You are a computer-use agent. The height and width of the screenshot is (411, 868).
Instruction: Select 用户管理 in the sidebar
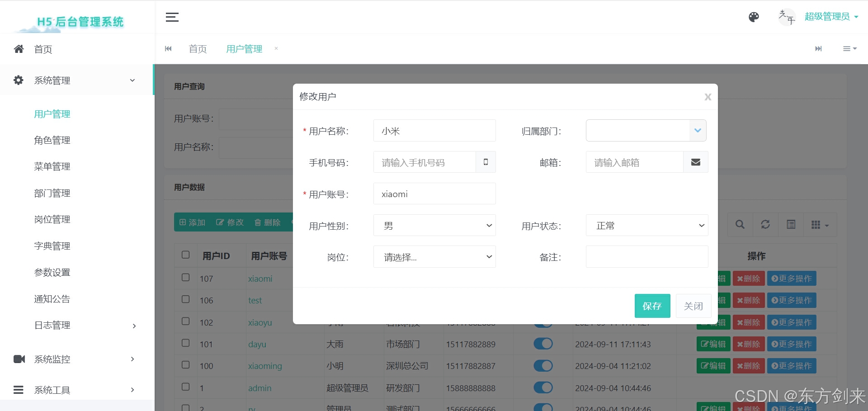point(52,114)
